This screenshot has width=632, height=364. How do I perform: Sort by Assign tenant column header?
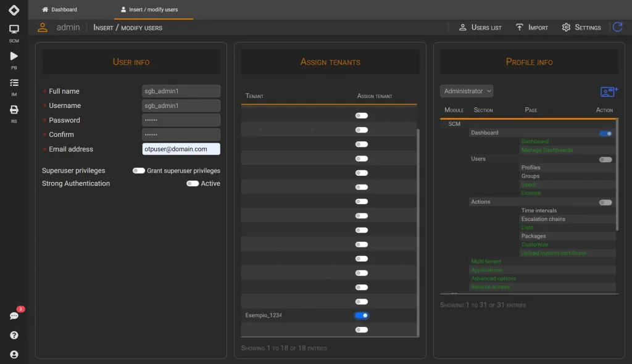pos(375,96)
